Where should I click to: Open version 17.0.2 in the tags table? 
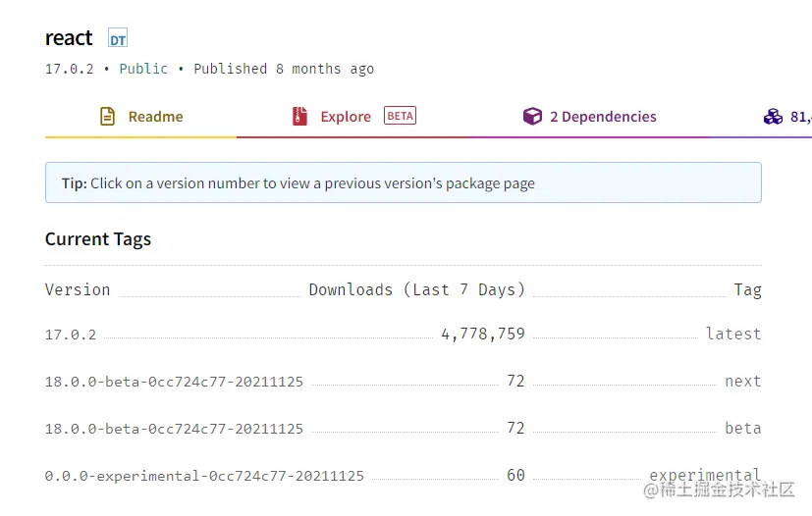click(x=71, y=335)
